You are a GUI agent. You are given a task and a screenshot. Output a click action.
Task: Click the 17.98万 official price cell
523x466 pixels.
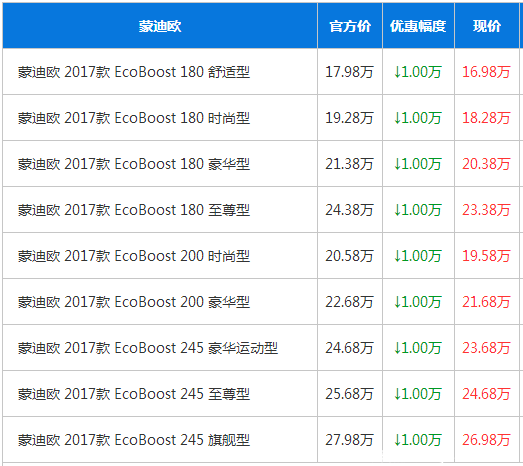click(x=349, y=72)
